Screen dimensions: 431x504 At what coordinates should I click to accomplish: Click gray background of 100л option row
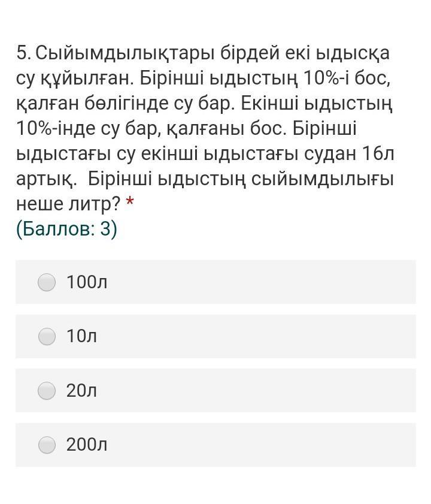(x=215, y=282)
